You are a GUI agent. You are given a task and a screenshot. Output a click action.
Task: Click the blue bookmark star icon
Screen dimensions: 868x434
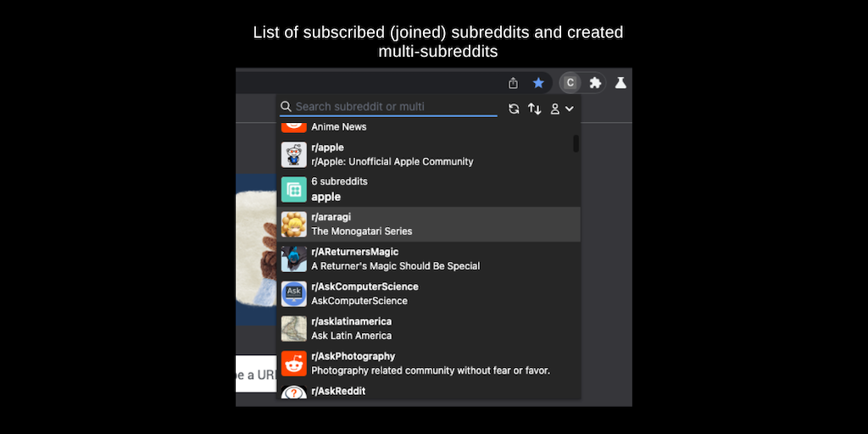point(538,83)
